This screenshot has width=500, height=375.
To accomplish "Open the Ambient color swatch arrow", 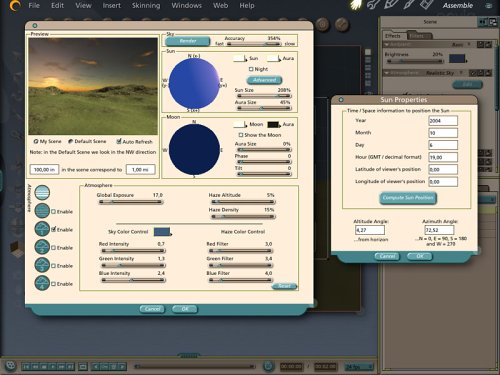I will (467, 60).
